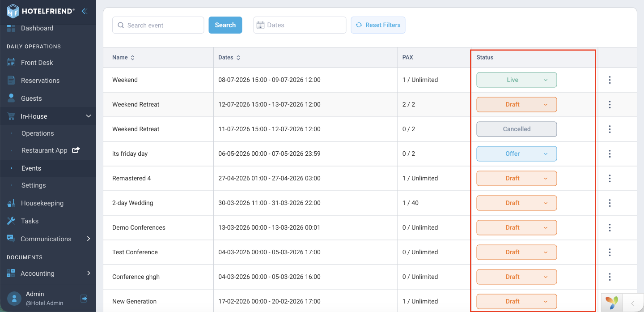This screenshot has height=312, width=644.
Task: Open actions menu for Demo Conferences
Action: (610, 227)
